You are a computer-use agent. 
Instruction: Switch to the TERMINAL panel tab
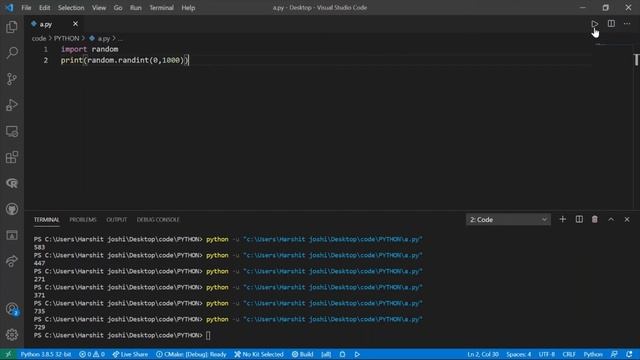pyautogui.click(x=47, y=220)
